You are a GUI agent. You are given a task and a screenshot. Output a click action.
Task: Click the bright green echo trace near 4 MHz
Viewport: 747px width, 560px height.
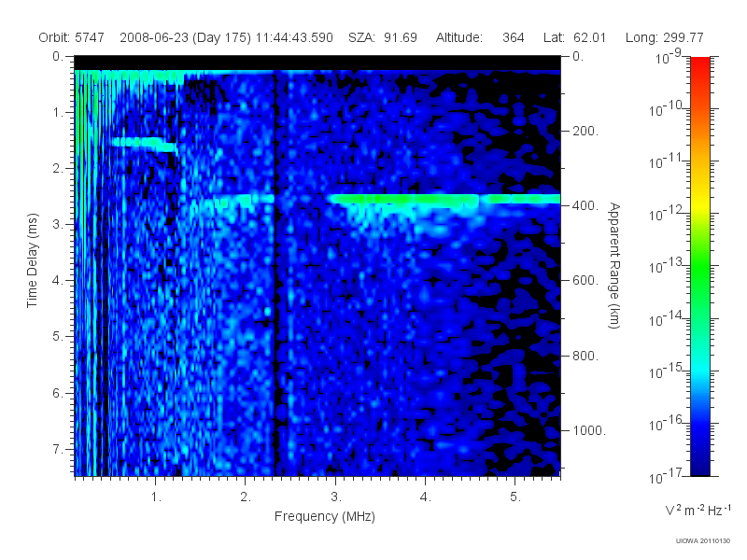(444, 199)
